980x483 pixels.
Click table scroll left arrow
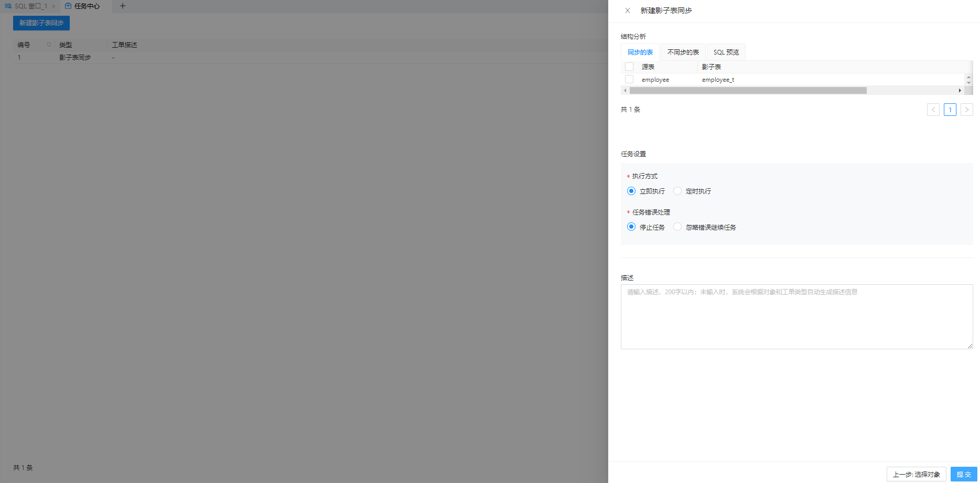(625, 91)
